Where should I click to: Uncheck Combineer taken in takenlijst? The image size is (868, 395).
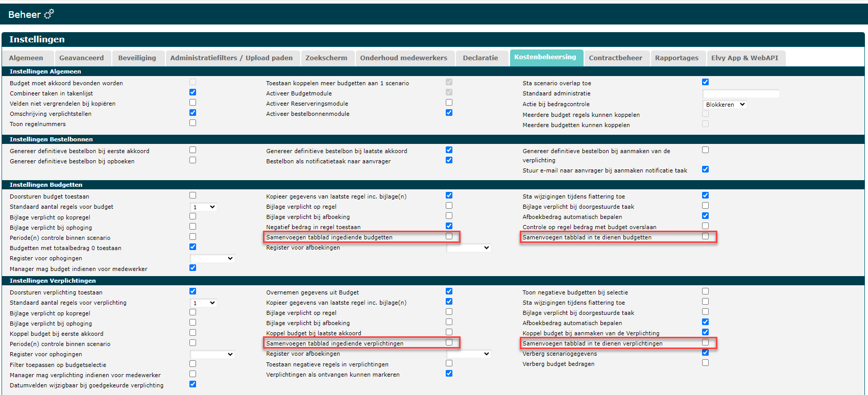192,92
